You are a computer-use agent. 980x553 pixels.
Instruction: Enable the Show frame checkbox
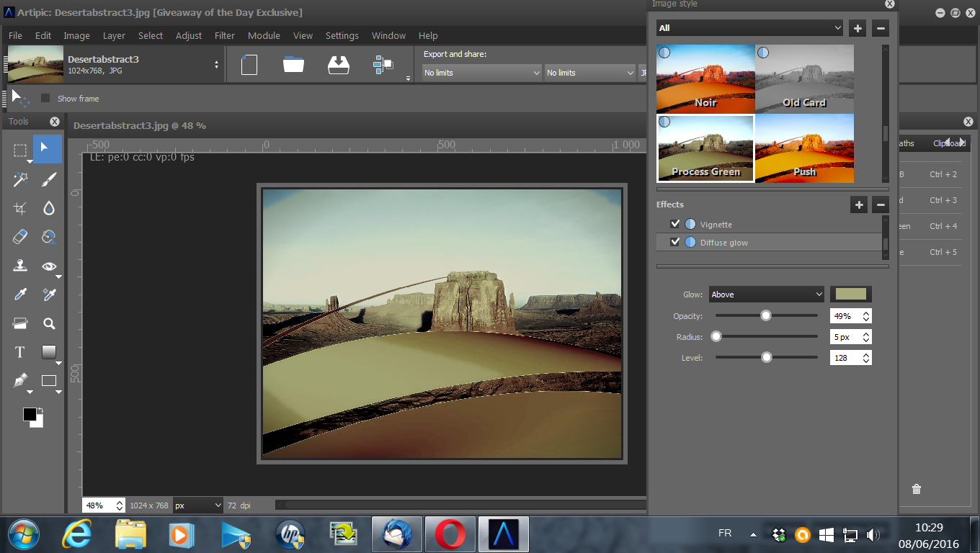[x=45, y=99]
